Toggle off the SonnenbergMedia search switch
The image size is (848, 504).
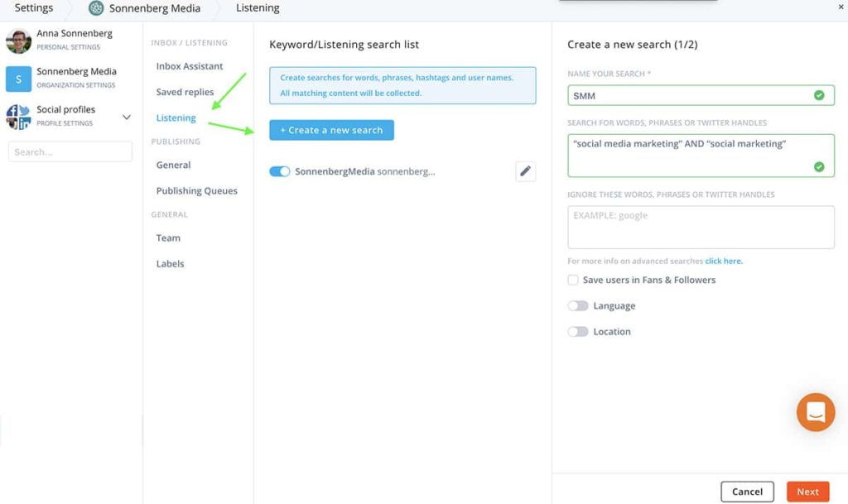(280, 171)
